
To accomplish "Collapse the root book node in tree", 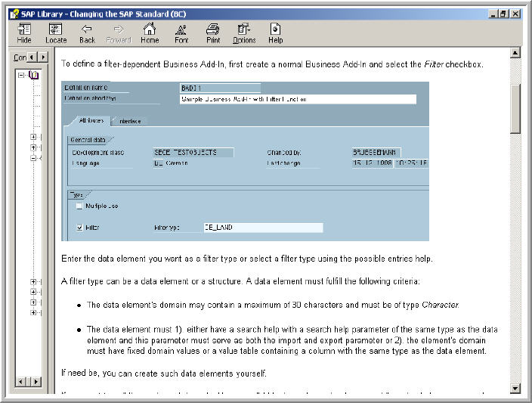I will [x=21, y=75].
